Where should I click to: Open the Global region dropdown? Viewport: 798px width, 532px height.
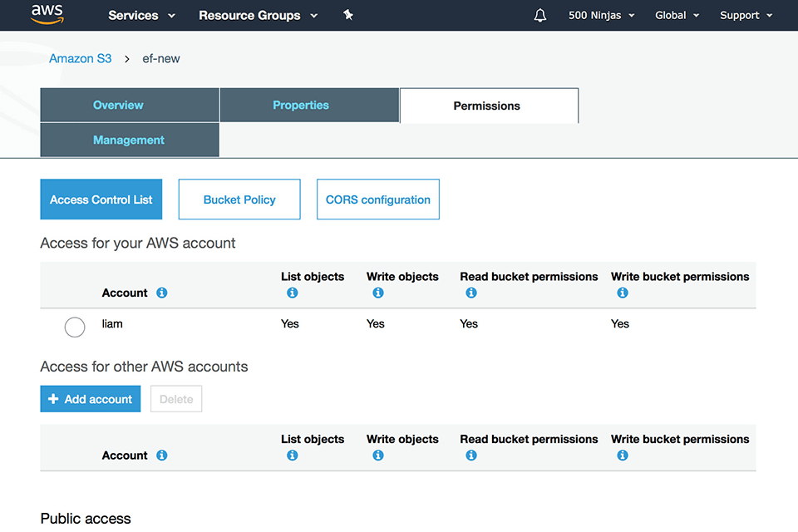point(677,15)
